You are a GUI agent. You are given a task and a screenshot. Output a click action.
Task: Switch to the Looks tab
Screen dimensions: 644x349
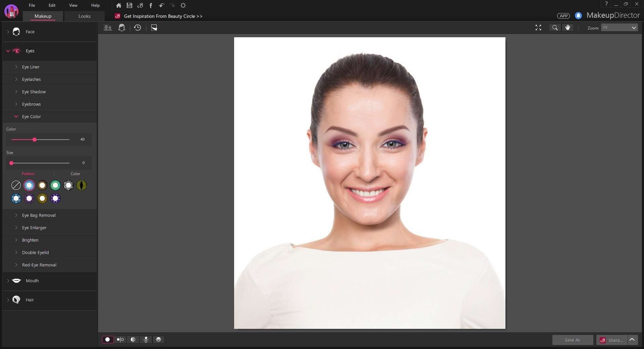click(84, 16)
